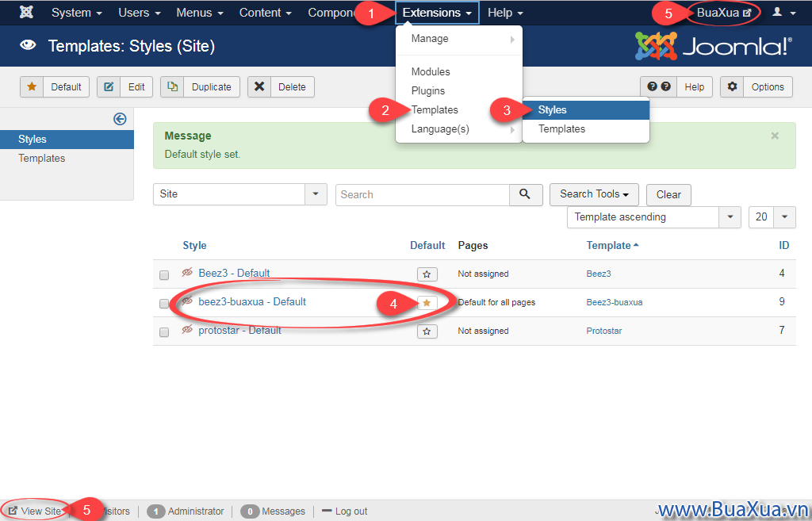Open the Beez3 template link
The image size is (812, 521).
(599, 274)
